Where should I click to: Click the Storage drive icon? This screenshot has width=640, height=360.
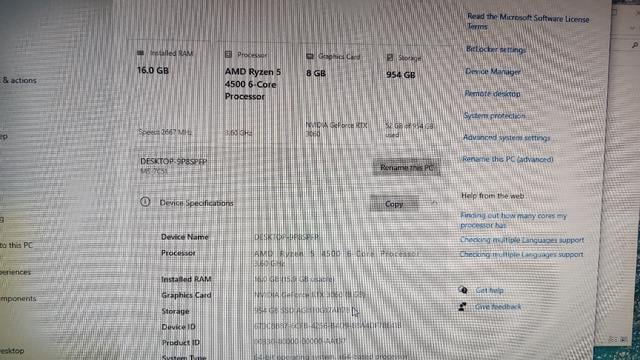390,58
